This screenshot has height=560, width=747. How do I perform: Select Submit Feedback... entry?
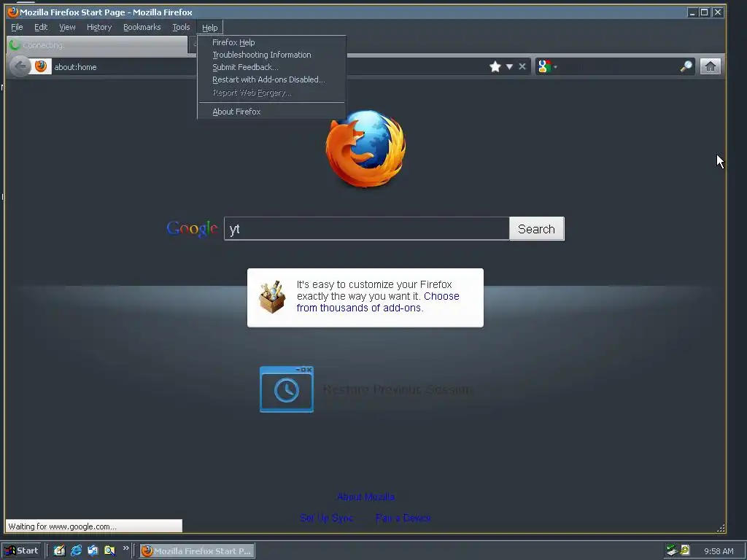point(271,67)
